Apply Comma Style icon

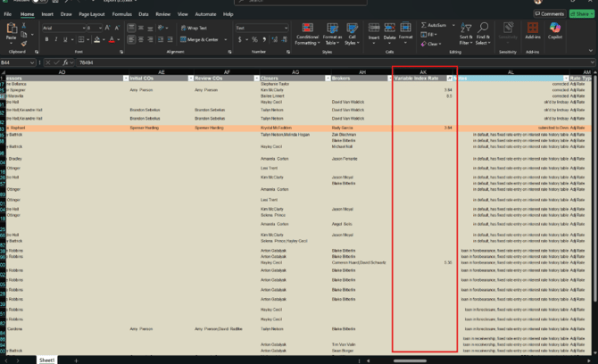pyautogui.click(x=264, y=39)
